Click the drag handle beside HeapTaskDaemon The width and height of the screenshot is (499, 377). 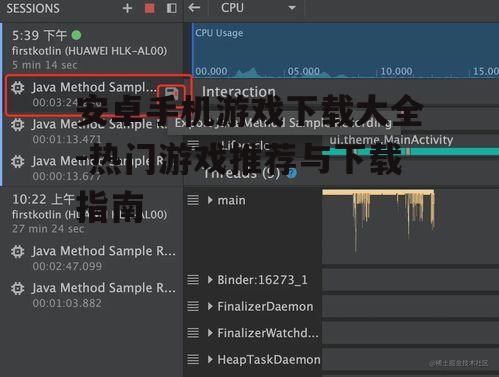click(x=193, y=359)
